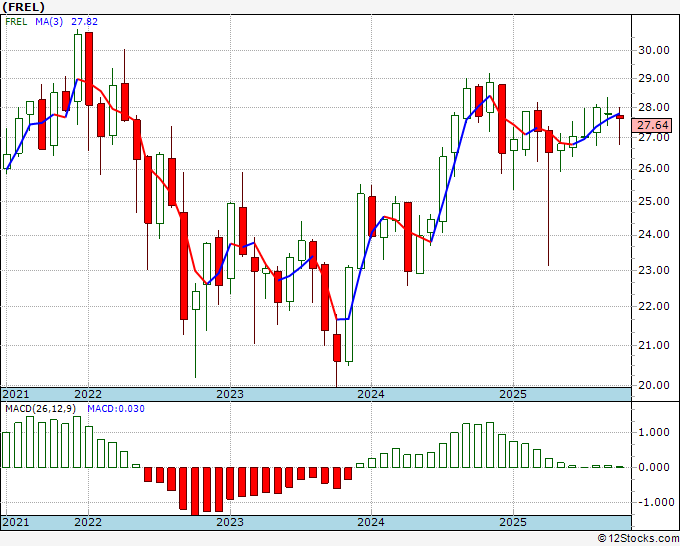Click the lowest red candle bottoming at 20.00
This screenshot has height=546, width=680.
[337, 348]
